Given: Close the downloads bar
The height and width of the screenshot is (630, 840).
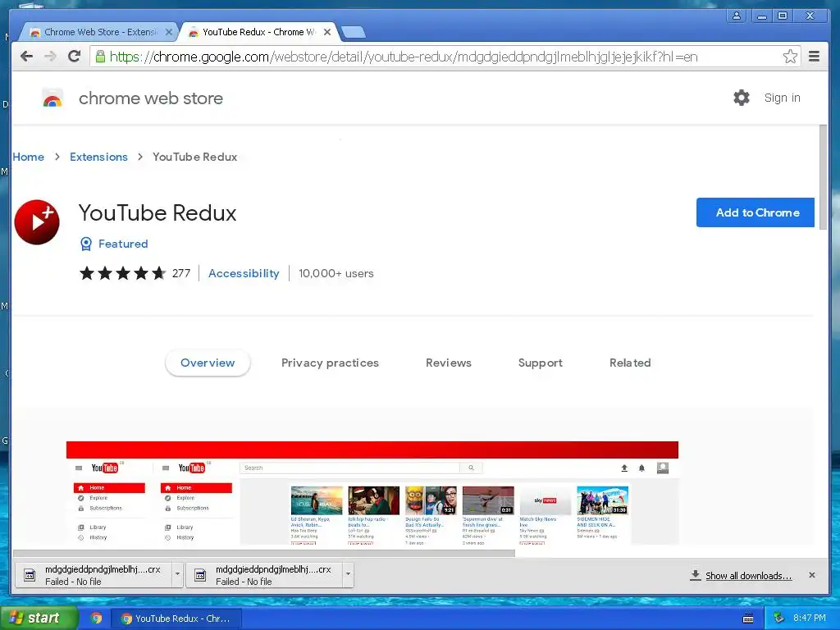Looking at the screenshot, I should coord(812,575).
